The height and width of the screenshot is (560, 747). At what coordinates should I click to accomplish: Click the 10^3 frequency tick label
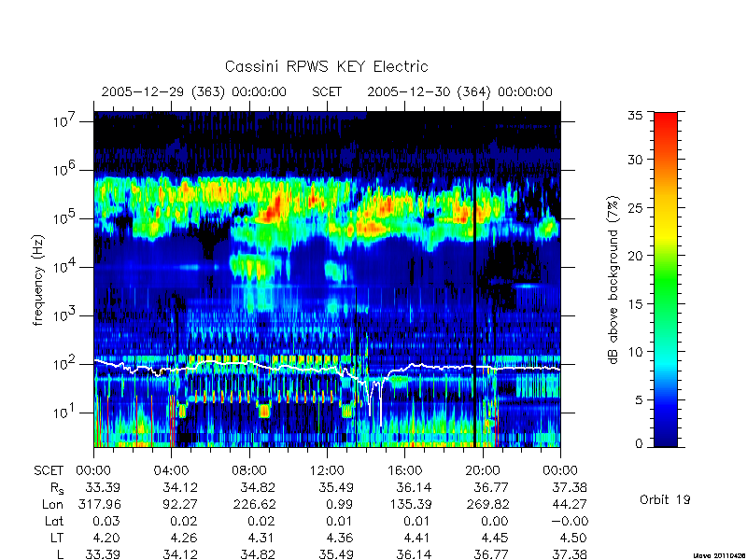tap(65, 315)
